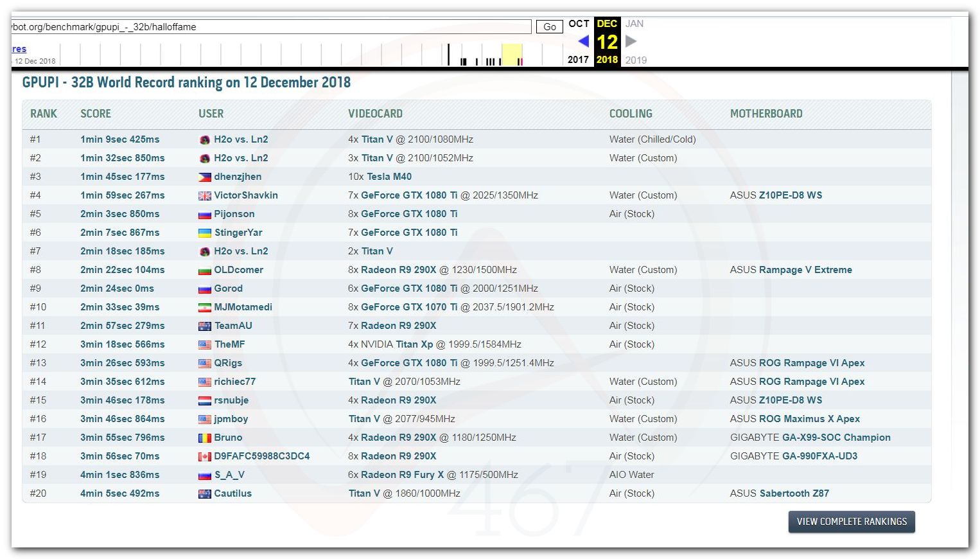The image size is (980, 559).
Task: Click the Canadian flag beside D9FAFC59988C3DC4
Action: [x=205, y=456]
